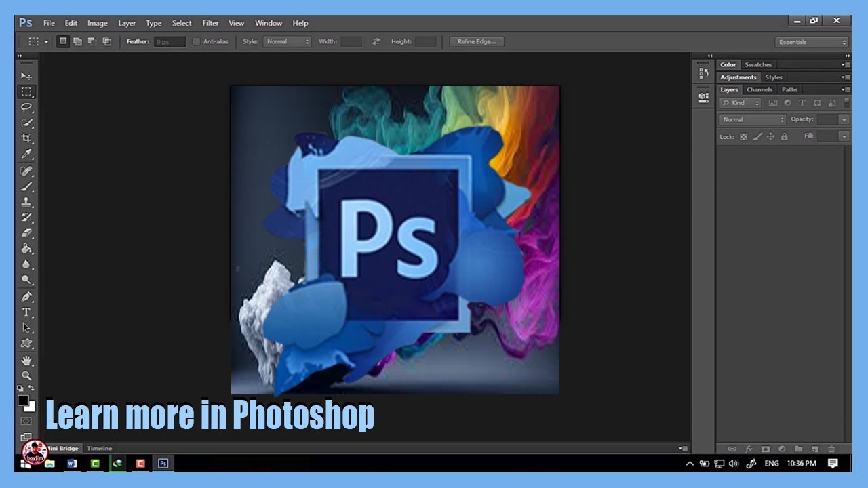Toggle Lock image pixels
Viewport: 868px width, 488px height.
tap(757, 136)
